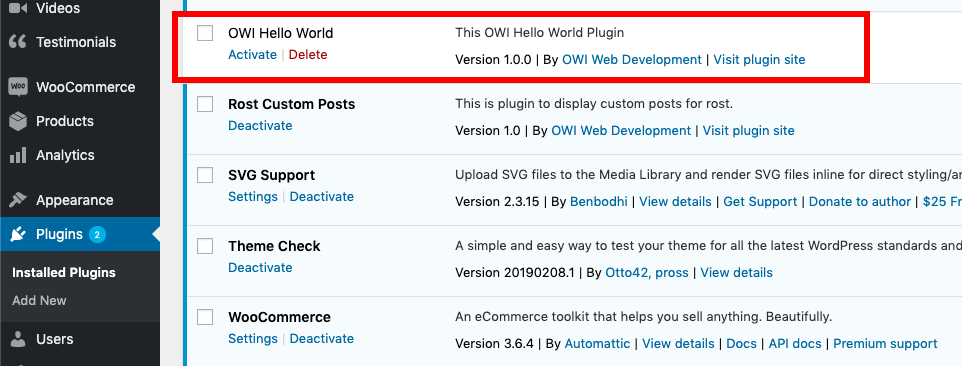Click the Videos camera icon in sidebar
The image size is (962, 366).
[x=18, y=9]
